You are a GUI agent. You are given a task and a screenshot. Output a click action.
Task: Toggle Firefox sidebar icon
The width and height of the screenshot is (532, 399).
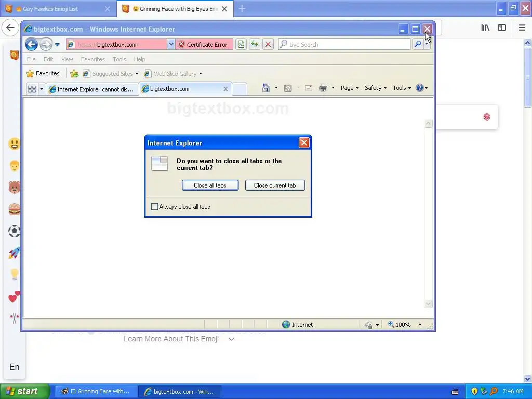click(502, 28)
